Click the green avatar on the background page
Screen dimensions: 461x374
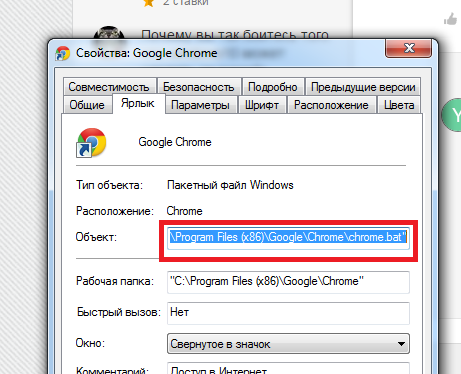pyautogui.click(x=451, y=115)
